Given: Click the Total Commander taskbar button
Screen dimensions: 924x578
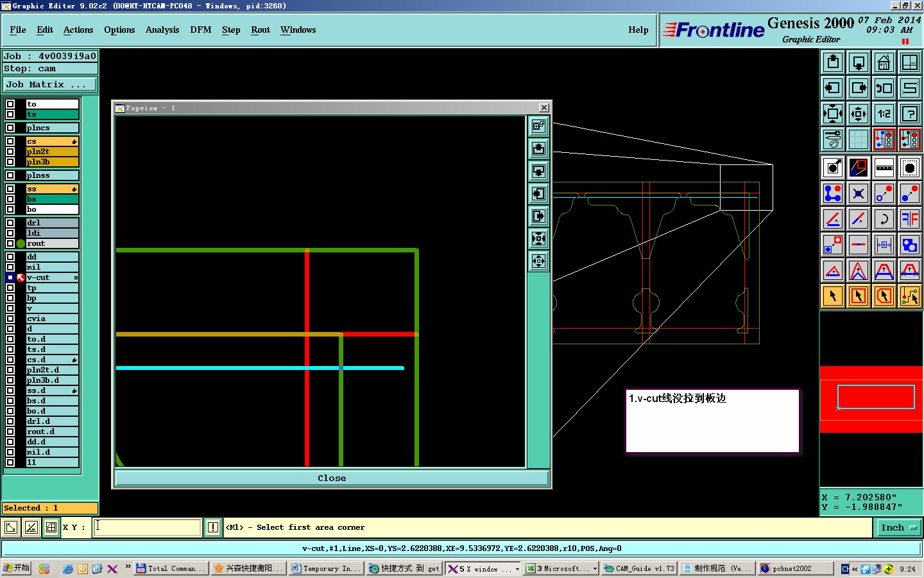Looking at the screenshot, I should (x=171, y=568).
